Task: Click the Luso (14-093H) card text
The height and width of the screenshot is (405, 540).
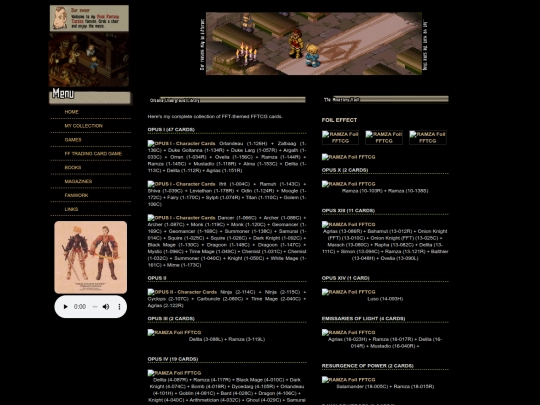Action: 385,299
